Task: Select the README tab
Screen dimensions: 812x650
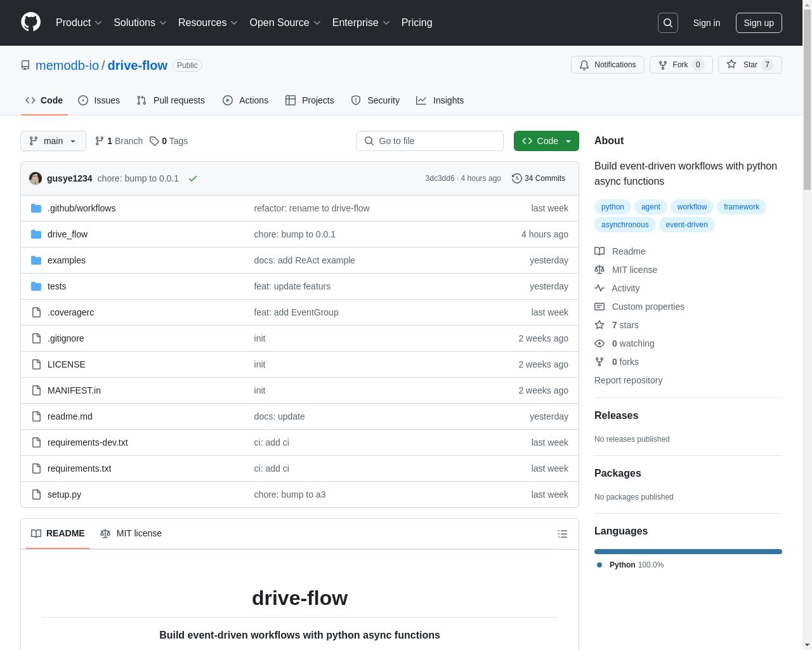Action: click(x=58, y=533)
